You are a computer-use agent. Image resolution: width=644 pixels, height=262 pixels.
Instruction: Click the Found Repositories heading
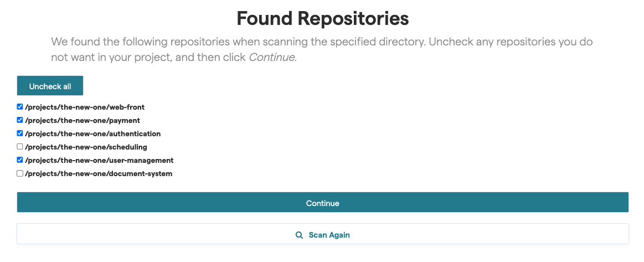(x=322, y=18)
